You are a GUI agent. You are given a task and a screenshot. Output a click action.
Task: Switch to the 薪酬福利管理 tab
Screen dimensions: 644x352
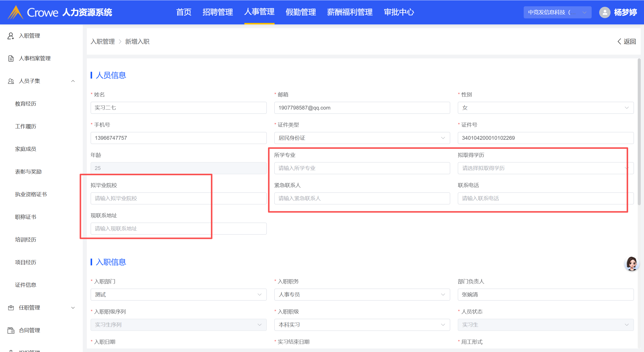350,12
